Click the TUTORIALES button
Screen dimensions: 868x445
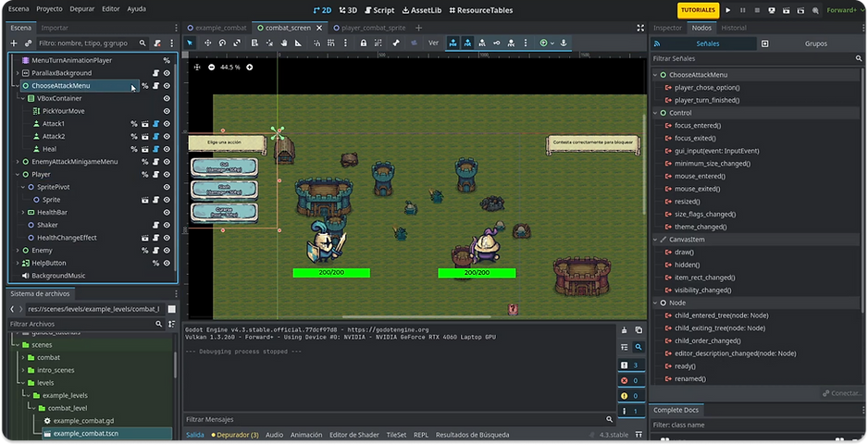tap(698, 10)
